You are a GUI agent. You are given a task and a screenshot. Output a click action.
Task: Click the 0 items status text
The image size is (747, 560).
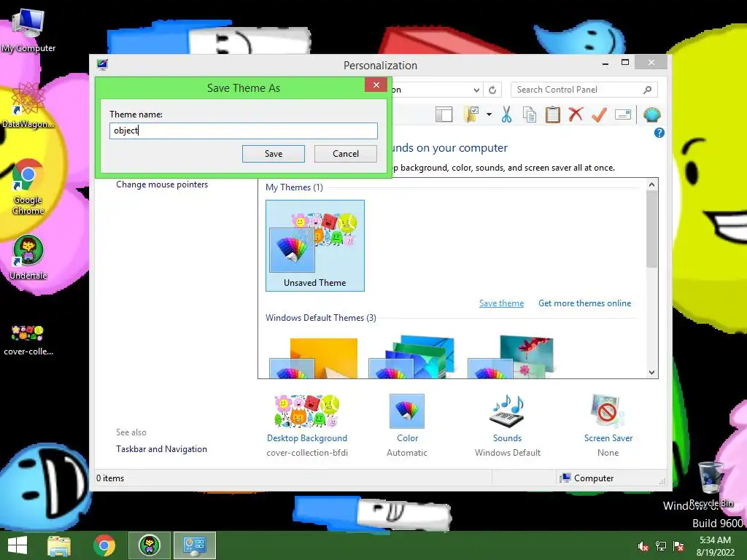pyautogui.click(x=110, y=478)
